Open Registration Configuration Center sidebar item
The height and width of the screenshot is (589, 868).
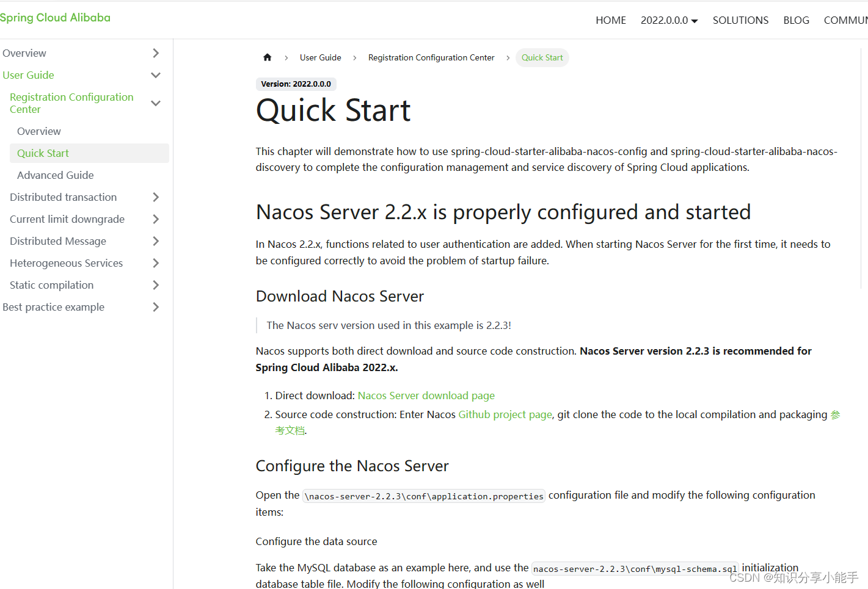[x=71, y=103]
